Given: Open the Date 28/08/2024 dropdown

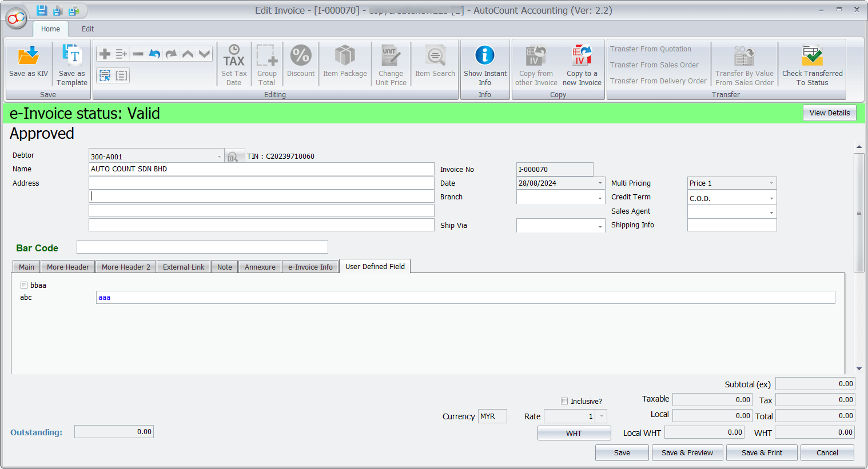Looking at the screenshot, I should [x=600, y=183].
